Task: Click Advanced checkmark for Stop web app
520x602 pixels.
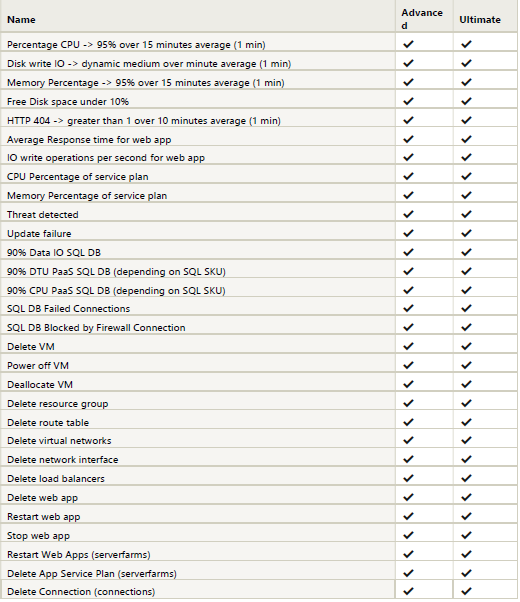Action: pyautogui.click(x=408, y=536)
